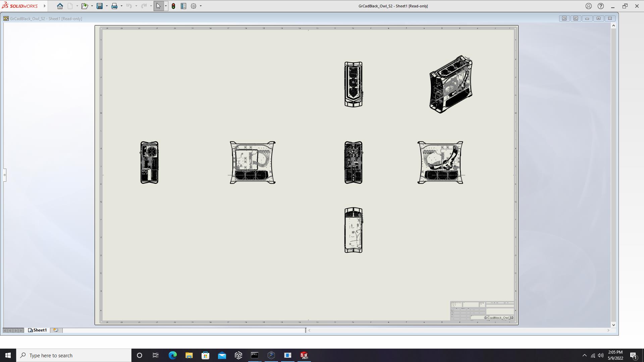This screenshot has height=362, width=644.
Task: Select the Sheet1 tab
Action: pyautogui.click(x=38, y=330)
